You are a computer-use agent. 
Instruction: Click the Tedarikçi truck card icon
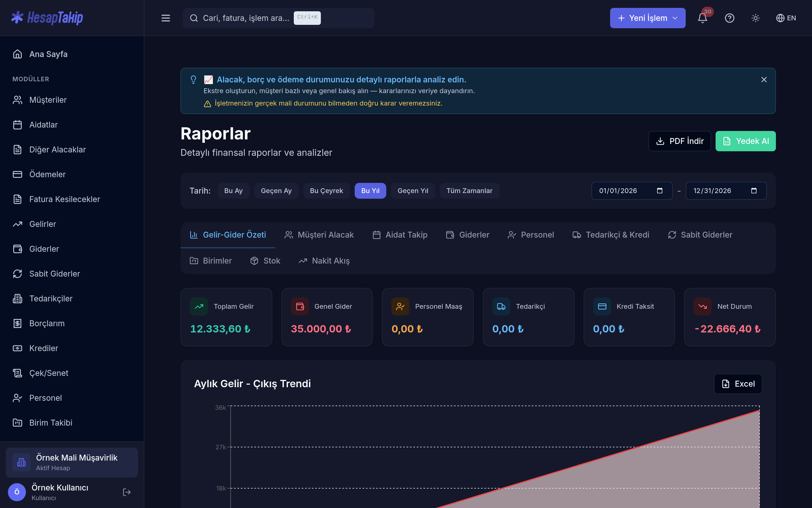[x=501, y=306]
